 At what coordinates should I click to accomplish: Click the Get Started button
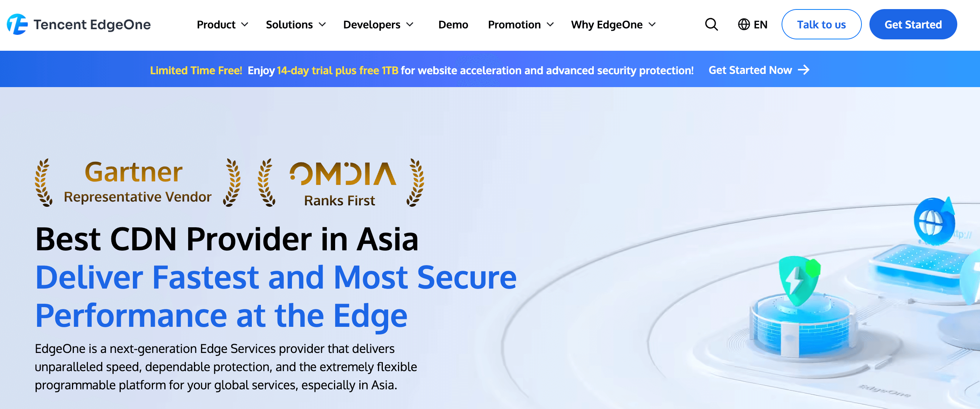[x=913, y=24]
